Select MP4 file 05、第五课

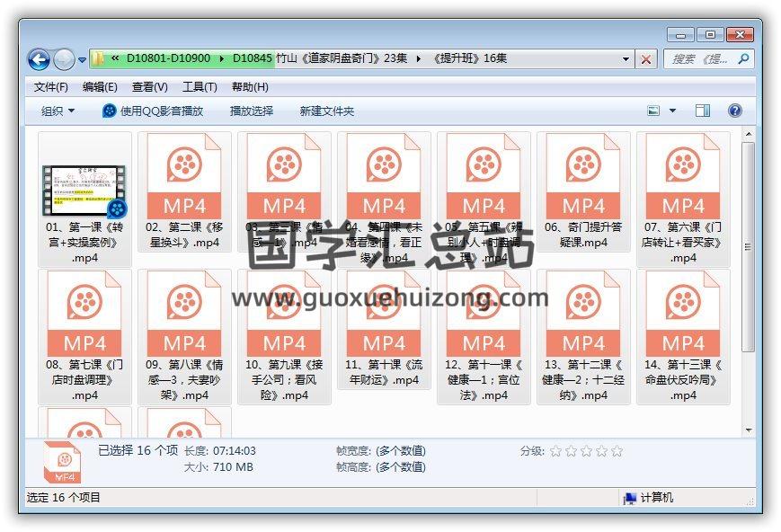coord(484,199)
